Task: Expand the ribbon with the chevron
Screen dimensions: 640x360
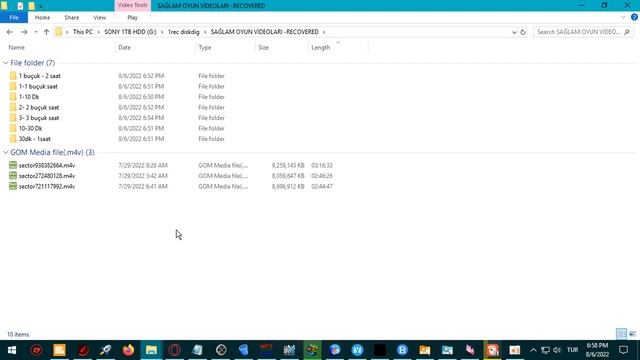Action: tap(623, 18)
